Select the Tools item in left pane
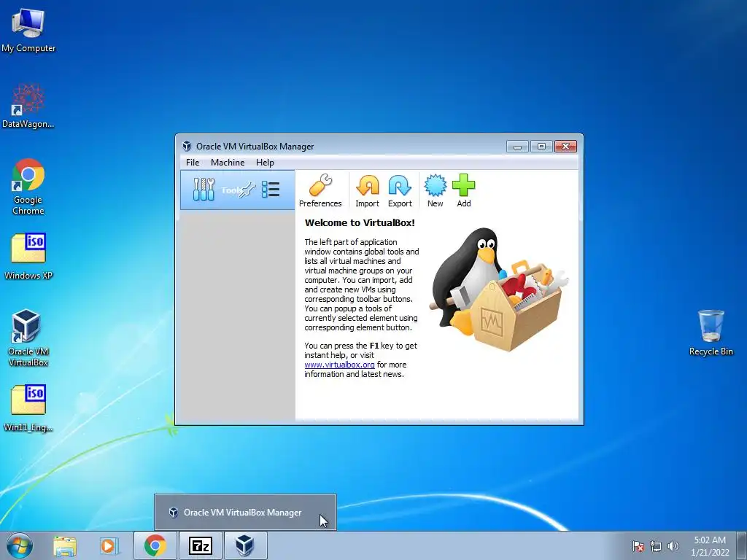The height and width of the screenshot is (560, 747). (x=237, y=190)
